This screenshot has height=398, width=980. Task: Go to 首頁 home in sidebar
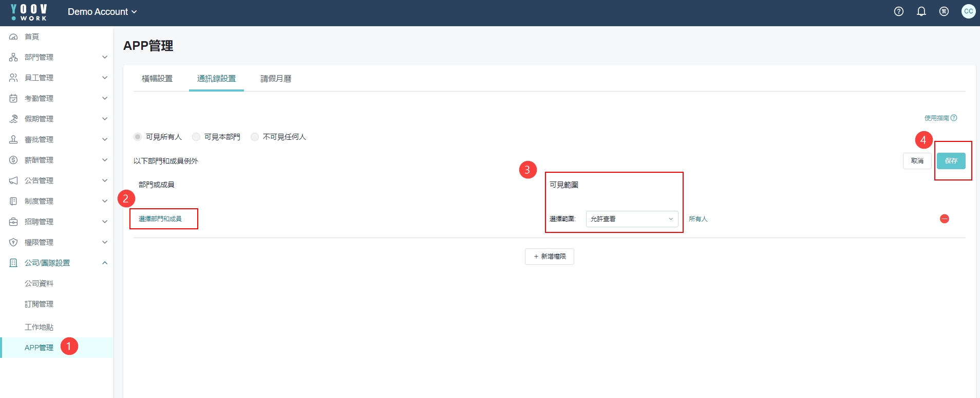32,37
